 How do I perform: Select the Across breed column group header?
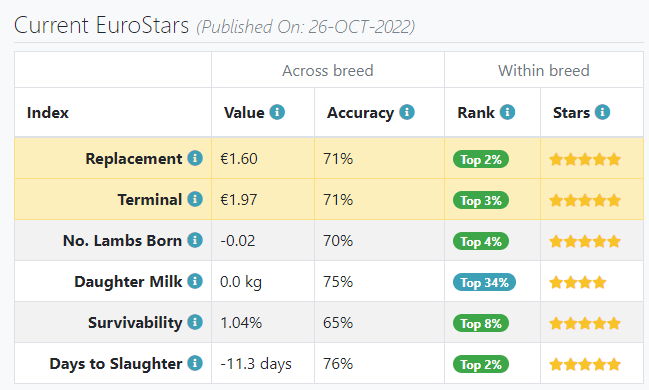328,70
